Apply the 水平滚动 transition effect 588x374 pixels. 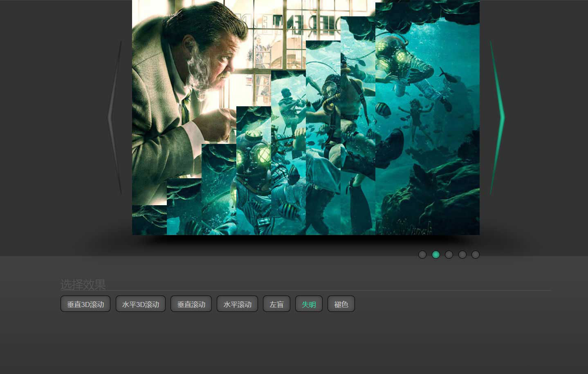click(237, 304)
